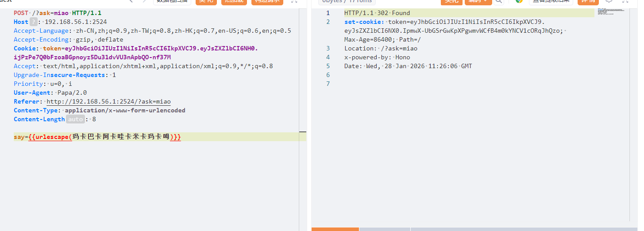The image size is (644, 231).
Task: Select the orange highlighted tab at response bottom
Action: click(335, 229)
